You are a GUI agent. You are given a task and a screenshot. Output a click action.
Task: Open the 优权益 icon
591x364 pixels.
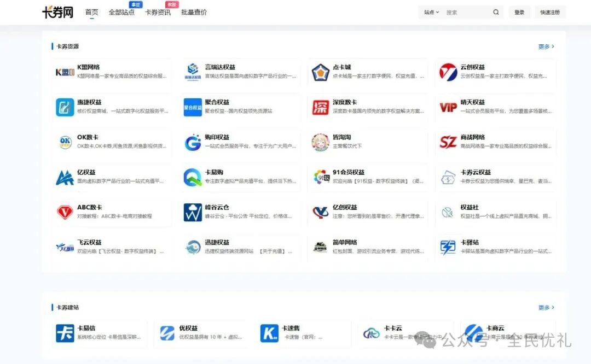tap(167, 333)
